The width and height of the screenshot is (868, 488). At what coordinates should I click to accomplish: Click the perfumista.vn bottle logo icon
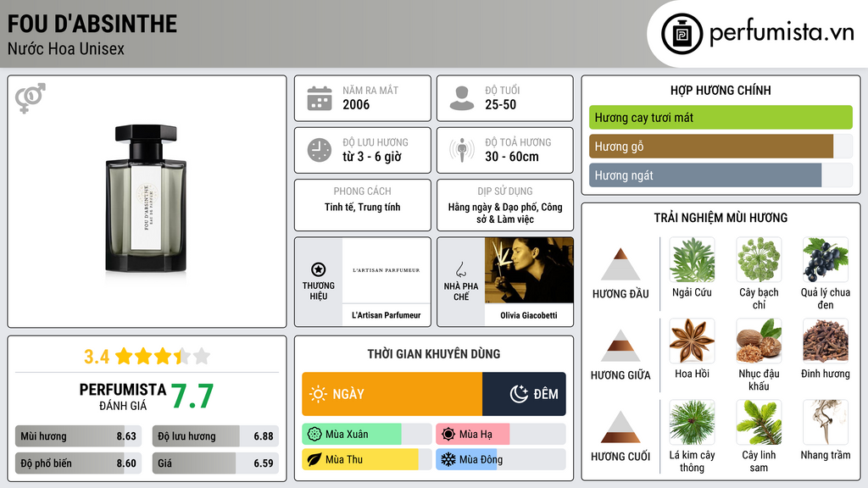click(x=682, y=34)
